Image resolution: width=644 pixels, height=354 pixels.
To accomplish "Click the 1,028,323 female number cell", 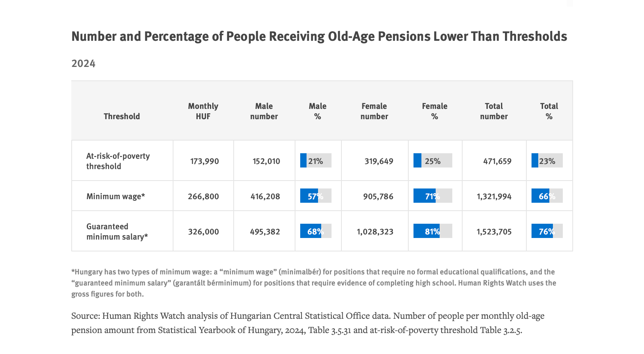I will pos(375,232).
